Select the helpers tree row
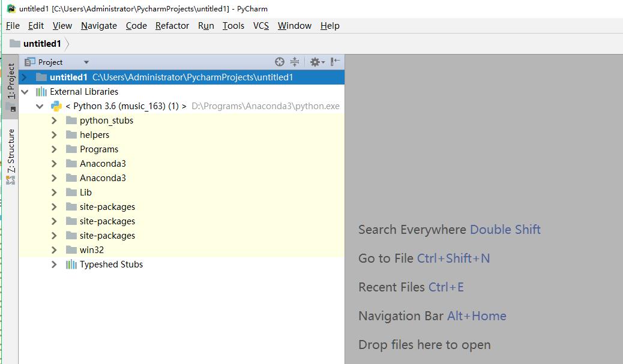 (182, 135)
